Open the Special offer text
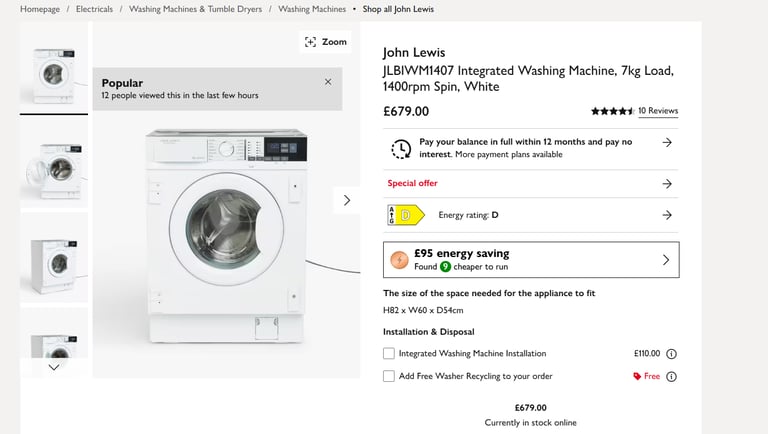The height and width of the screenshot is (434, 768). click(x=412, y=183)
